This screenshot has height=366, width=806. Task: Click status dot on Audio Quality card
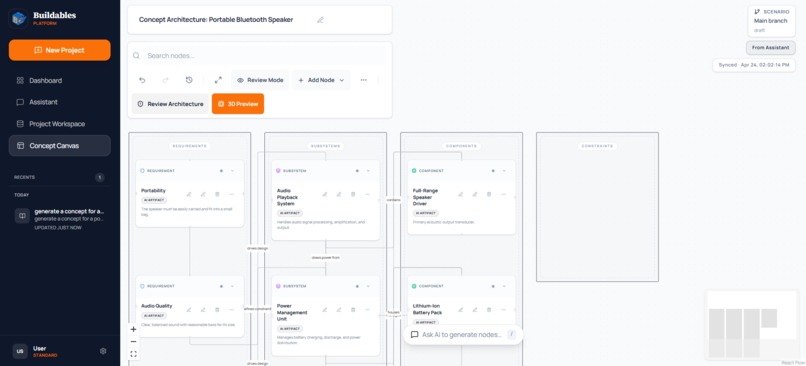221,286
